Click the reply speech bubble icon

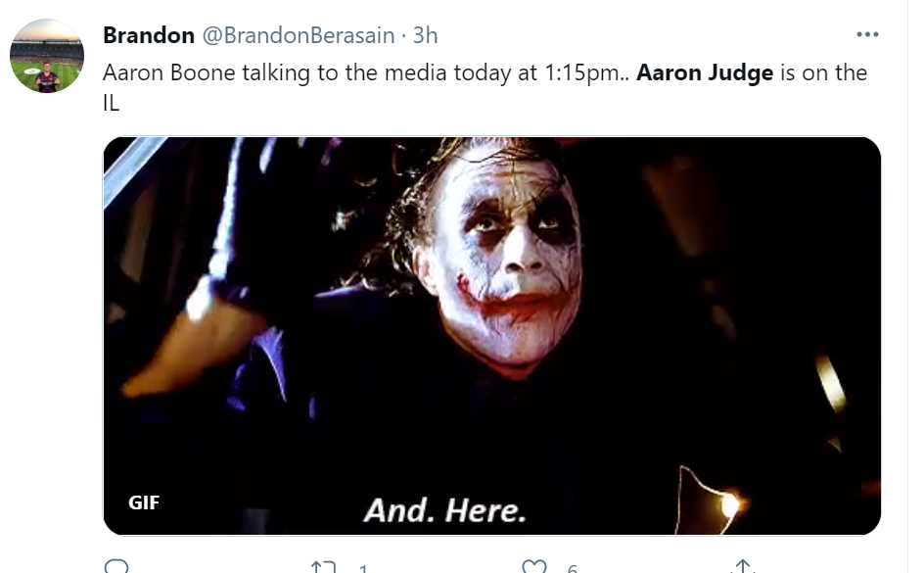[x=116, y=566]
